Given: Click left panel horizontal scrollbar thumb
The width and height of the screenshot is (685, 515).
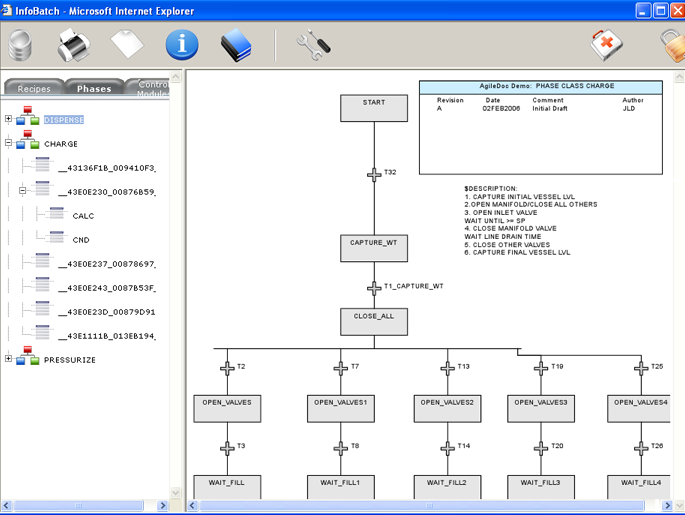Looking at the screenshot, I should pyautogui.click(x=79, y=505).
